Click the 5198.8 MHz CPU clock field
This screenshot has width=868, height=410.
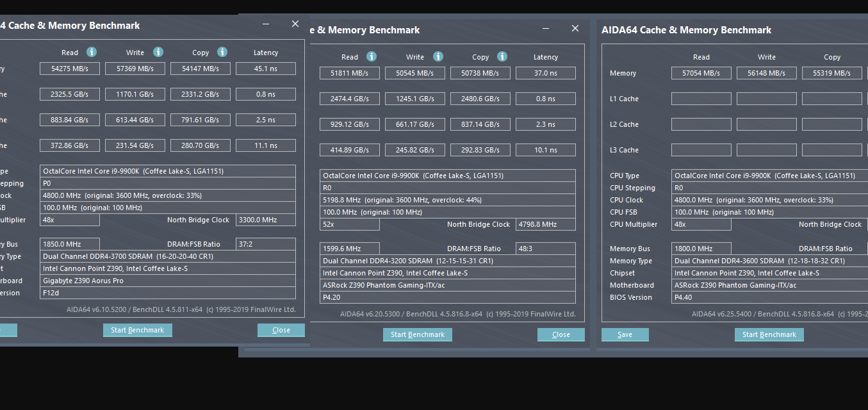[448, 200]
